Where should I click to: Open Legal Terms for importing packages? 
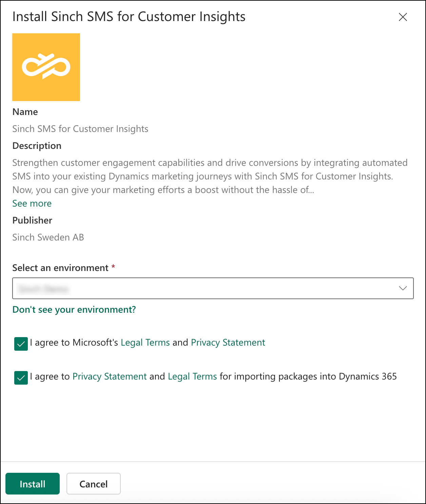(192, 376)
